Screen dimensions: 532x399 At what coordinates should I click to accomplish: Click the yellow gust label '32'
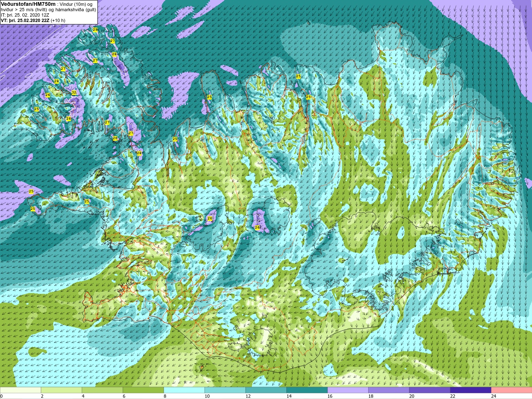(x=74, y=92)
